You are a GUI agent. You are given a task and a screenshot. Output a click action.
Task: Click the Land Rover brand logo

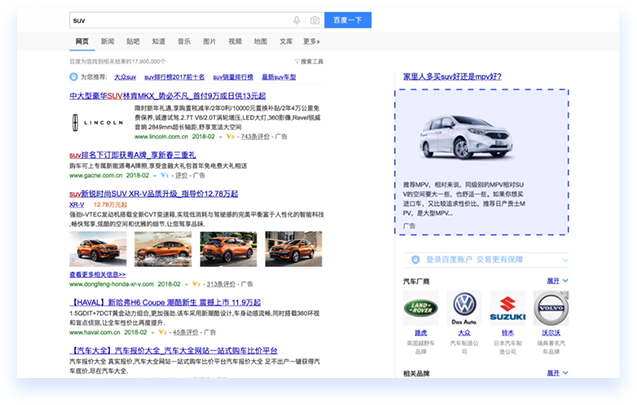(419, 305)
